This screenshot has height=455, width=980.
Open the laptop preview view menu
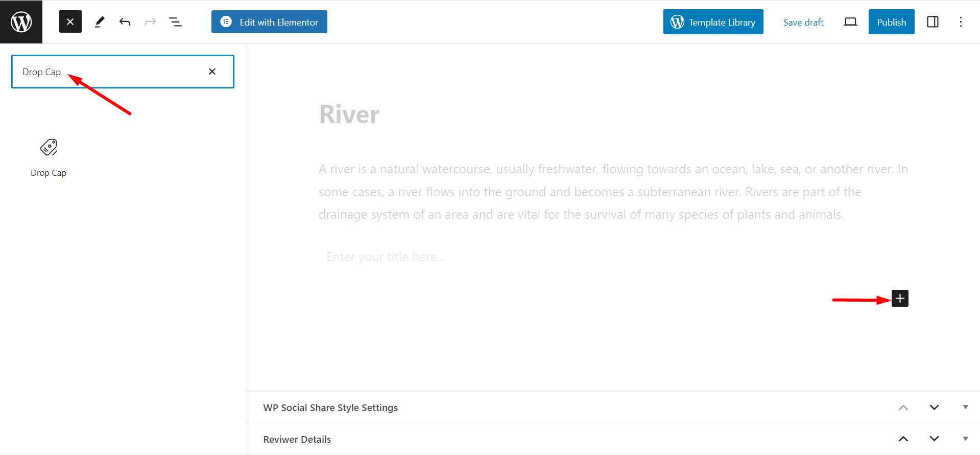point(850,22)
